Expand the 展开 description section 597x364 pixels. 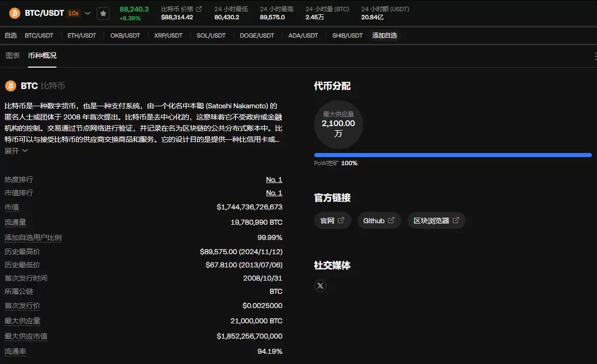point(16,150)
